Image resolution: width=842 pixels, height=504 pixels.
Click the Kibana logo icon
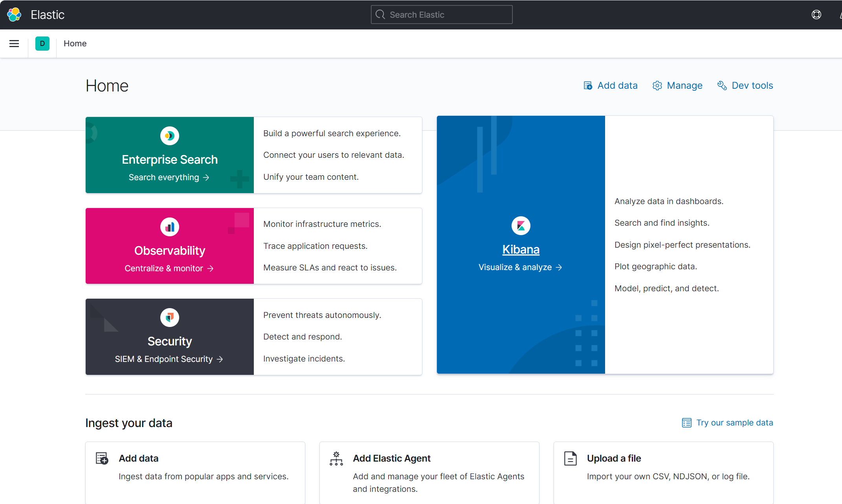tap(521, 226)
